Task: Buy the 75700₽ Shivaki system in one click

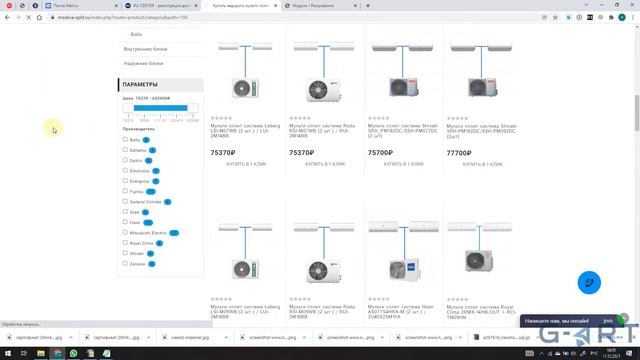Action: 404,164
